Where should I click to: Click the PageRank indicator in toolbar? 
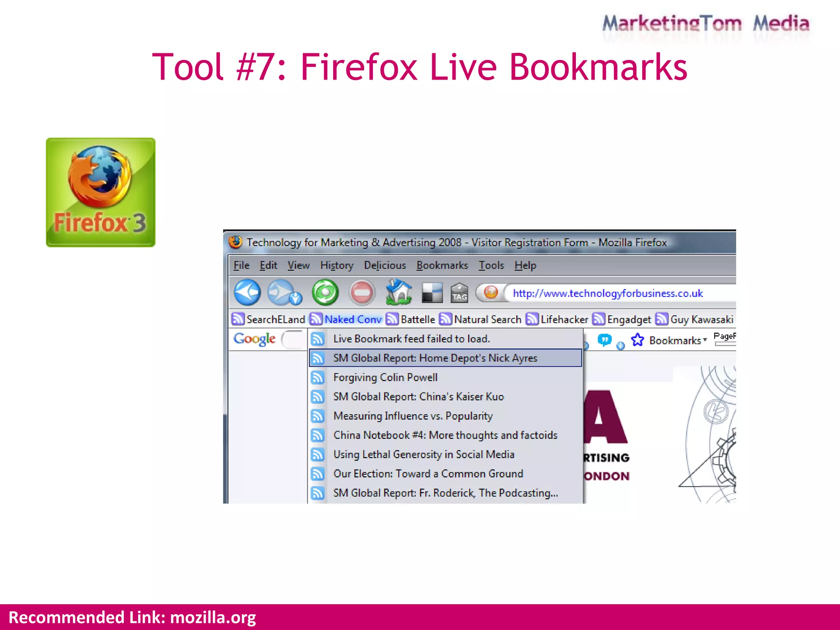click(x=725, y=339)
